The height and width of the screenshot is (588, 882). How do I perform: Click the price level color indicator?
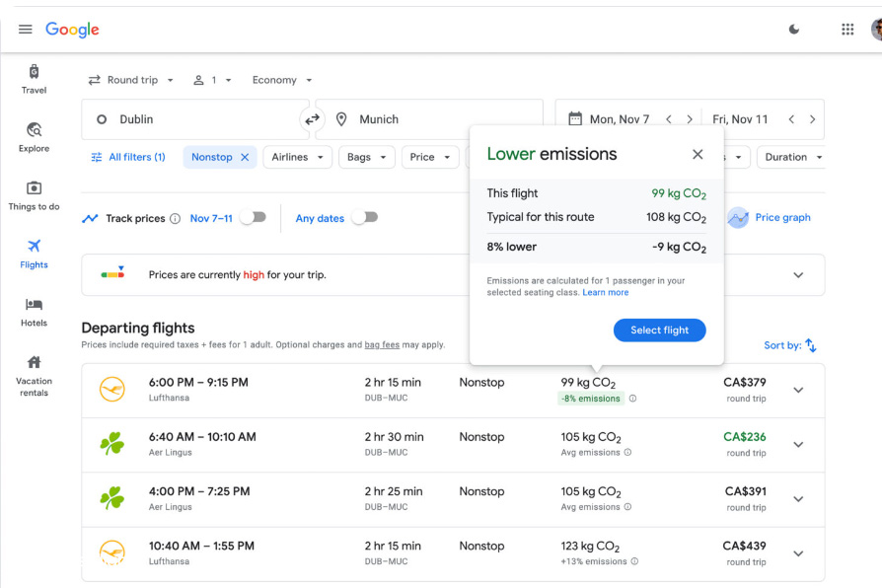point(112,272)
